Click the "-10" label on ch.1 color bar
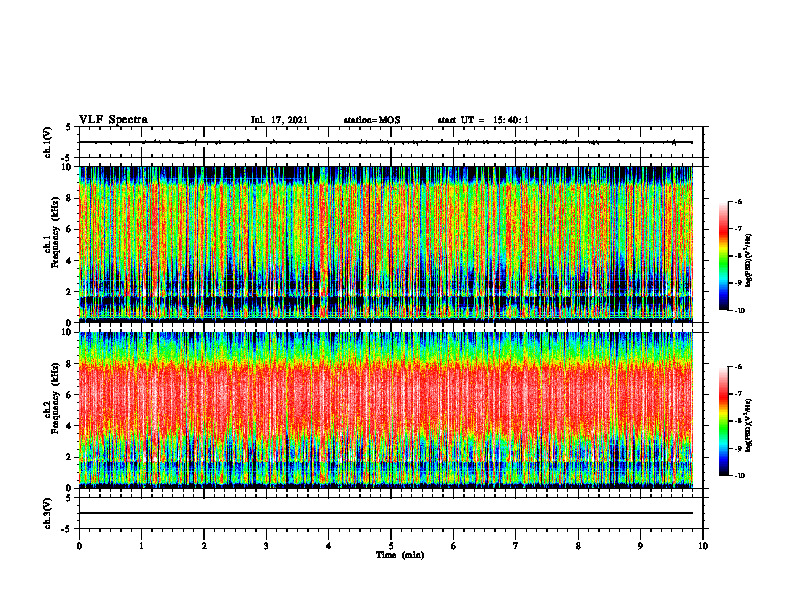This screenshot has width=792, height=612. 739,311
